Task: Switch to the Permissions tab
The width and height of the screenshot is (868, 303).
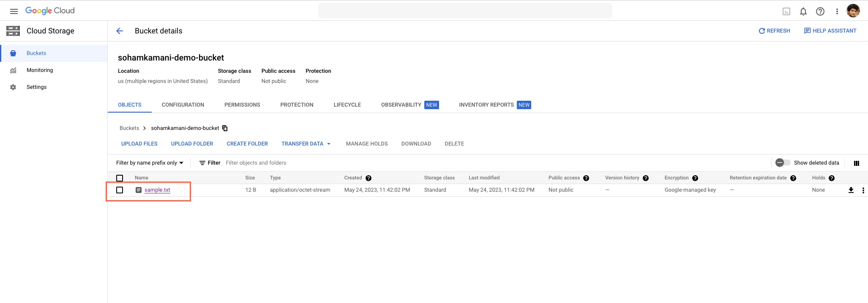Action: (x=242, y=105)
